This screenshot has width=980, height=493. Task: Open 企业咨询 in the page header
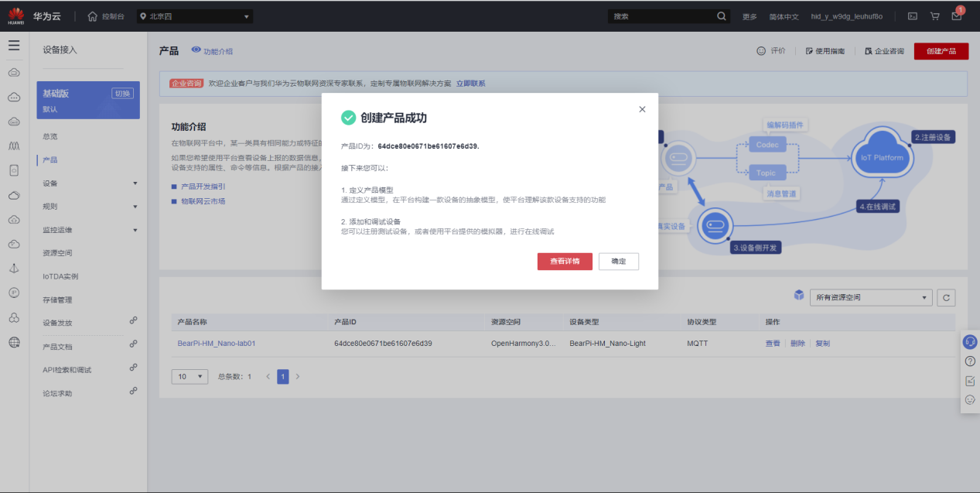point(884,51)
